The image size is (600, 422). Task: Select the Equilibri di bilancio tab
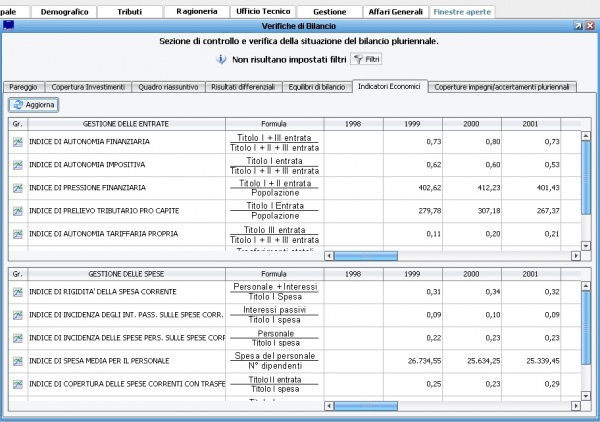[317, 87]
